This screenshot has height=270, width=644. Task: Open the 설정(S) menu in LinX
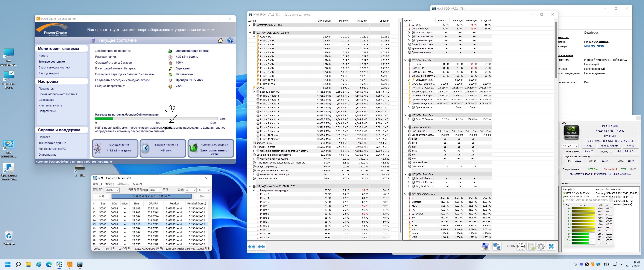pos(110,184)
